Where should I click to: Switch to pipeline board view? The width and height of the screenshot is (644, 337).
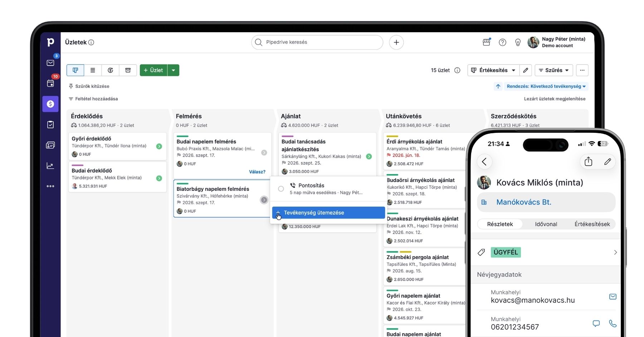coord(75,70)
